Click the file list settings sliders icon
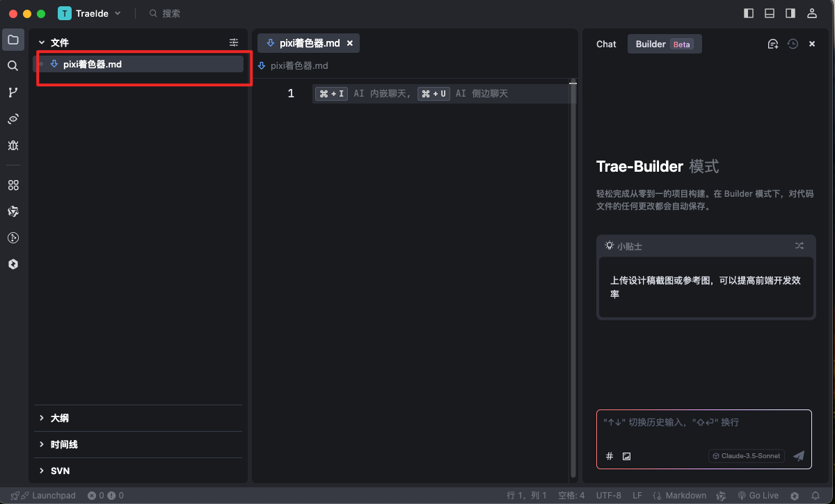835x504 pixels. [x=234, y=42]
